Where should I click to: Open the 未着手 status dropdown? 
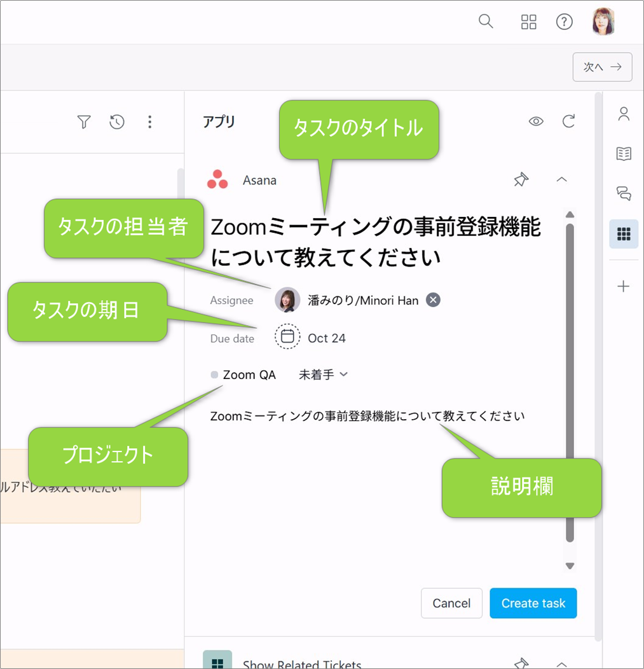[324, 375]
